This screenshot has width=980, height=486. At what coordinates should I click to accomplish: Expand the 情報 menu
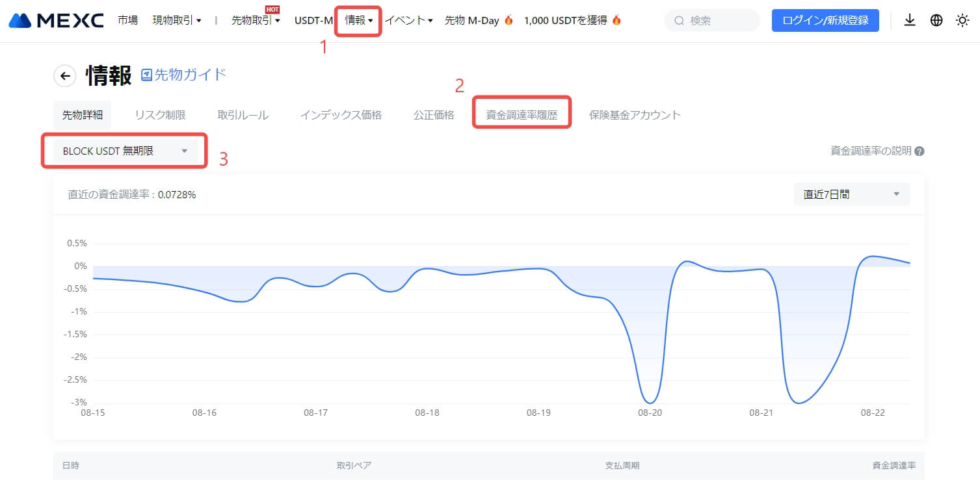click(358, 20)
